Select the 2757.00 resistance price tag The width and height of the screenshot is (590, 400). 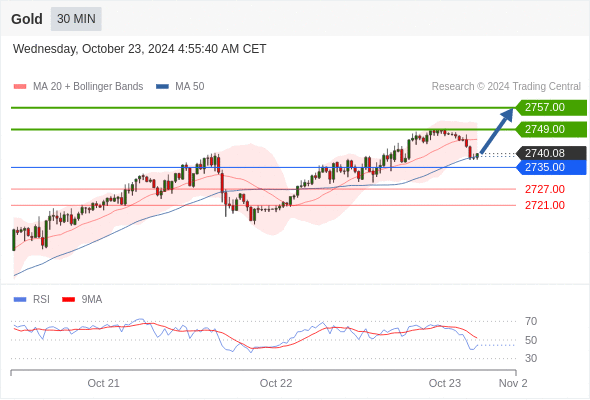(551, 108)
